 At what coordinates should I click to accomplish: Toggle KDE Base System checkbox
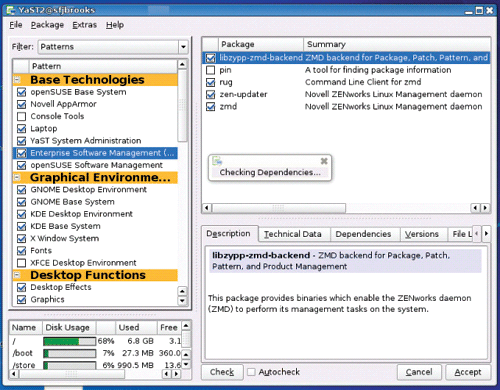pyautogui.click(x=21, y=226)
